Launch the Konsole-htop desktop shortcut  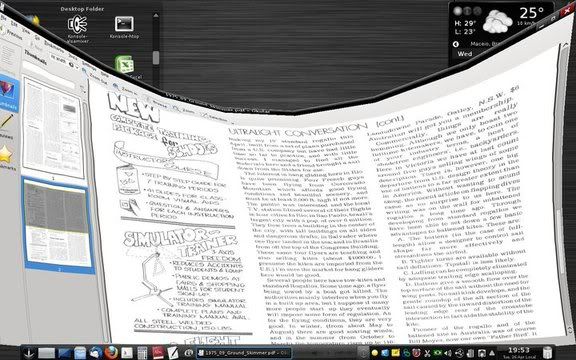(x=124, y=27)
